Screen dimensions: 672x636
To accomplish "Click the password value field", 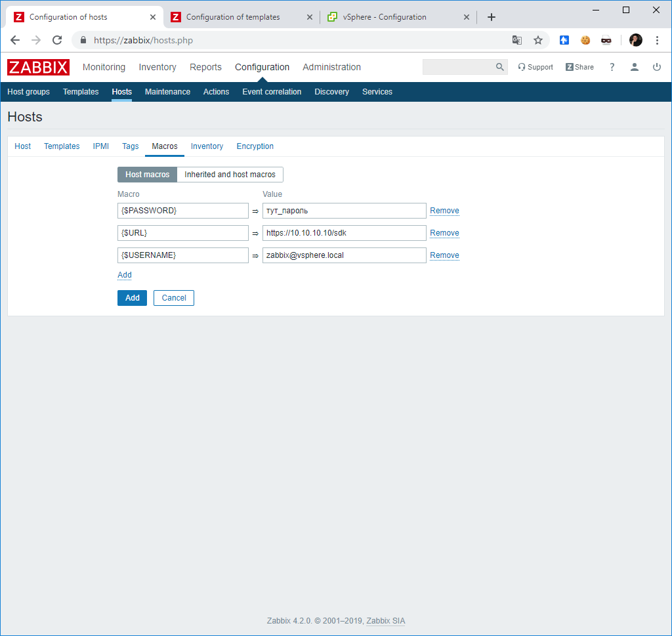I will pos(344,211).
